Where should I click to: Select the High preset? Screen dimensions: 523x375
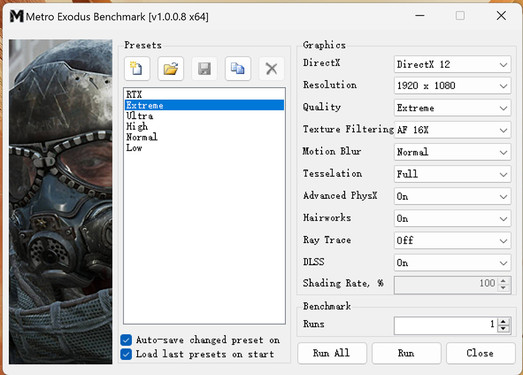[x=204, y=126]
